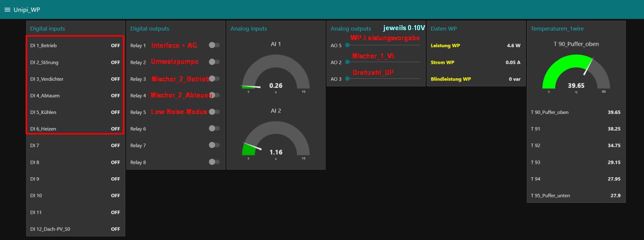Click the T 92 temperature row
The width and height of the screenshot is (644, 240).
click(576, 145)
